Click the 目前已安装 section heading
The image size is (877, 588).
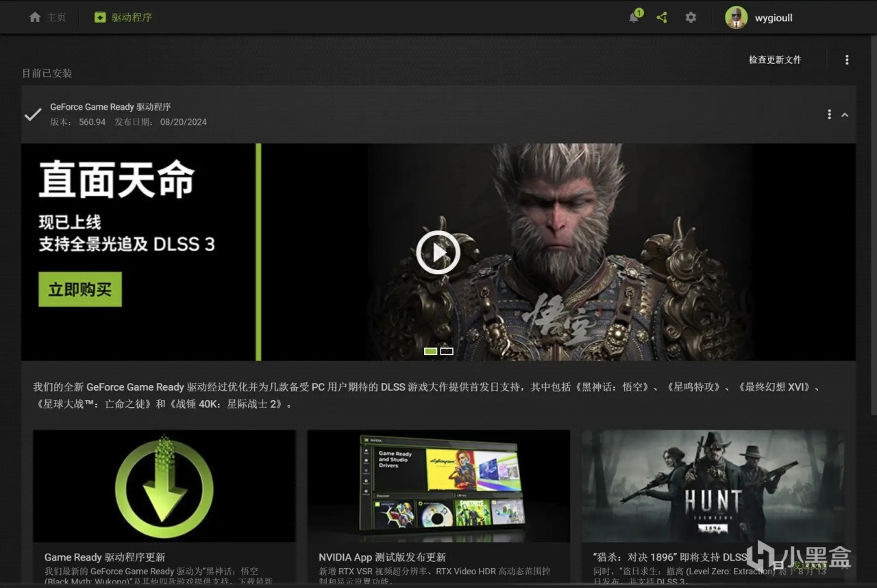point(47,73)
